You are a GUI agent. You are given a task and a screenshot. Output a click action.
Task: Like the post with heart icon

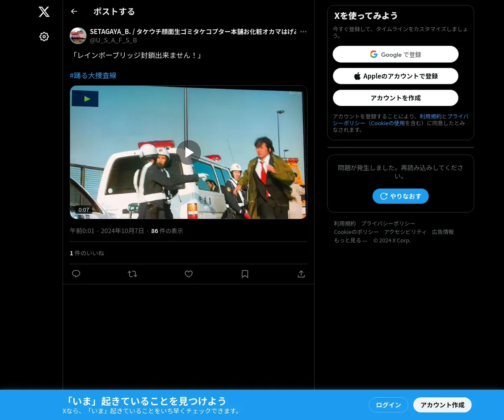point(189,274)
